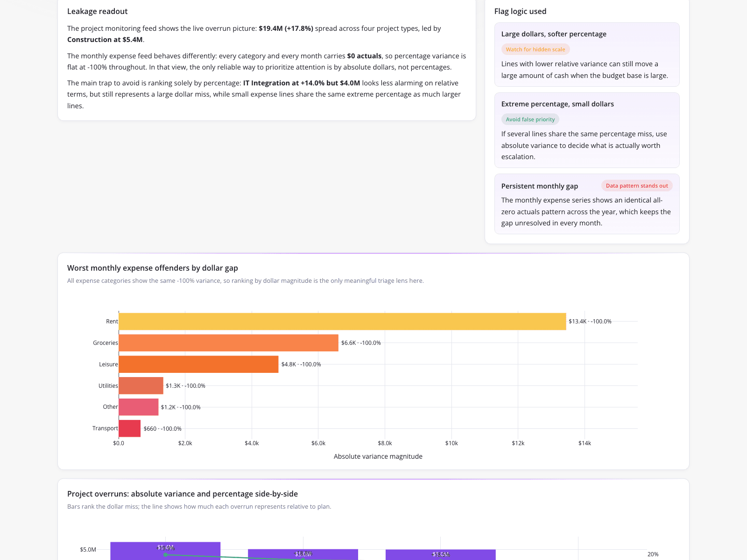Screen dimensions: 747x560
Task: Click the '$6.6K · -100.0%' Groceries label
Action: click(361, 343)
